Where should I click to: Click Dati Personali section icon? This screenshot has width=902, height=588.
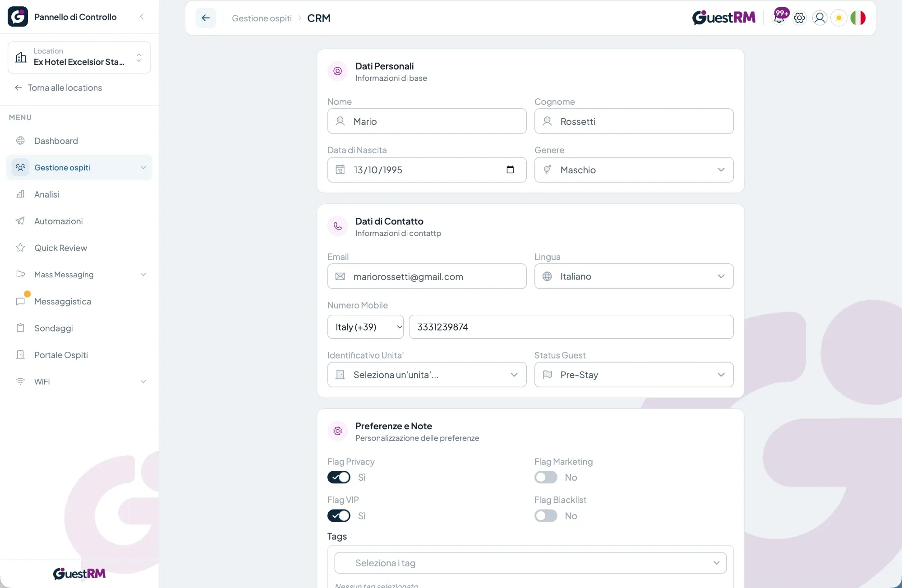[337, 71]
